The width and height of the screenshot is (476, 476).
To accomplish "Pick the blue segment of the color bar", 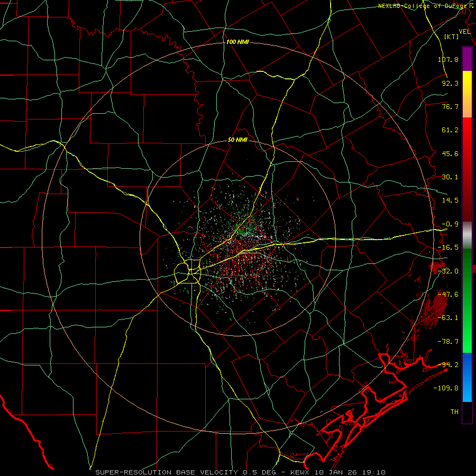I will tap(467, 377).
